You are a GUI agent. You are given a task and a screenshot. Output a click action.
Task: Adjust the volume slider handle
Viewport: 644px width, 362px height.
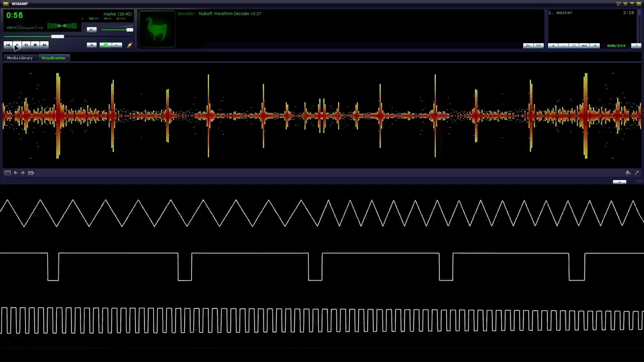click(x=129, y=30)
